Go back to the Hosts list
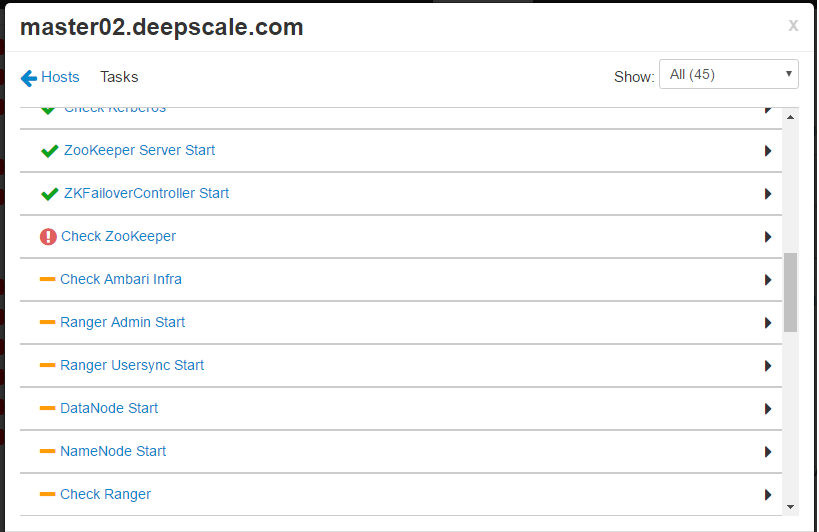Screen dimensions: 819x532 60,77
